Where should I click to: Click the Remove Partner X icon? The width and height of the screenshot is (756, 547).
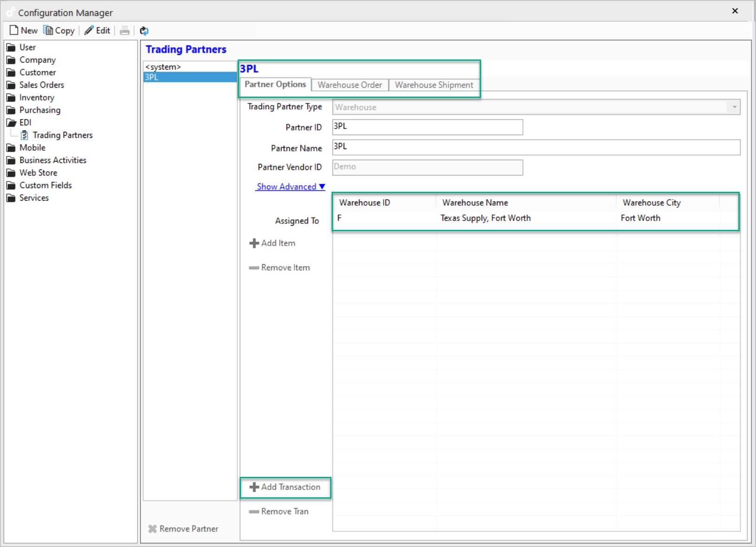click(x=152, y=528)
